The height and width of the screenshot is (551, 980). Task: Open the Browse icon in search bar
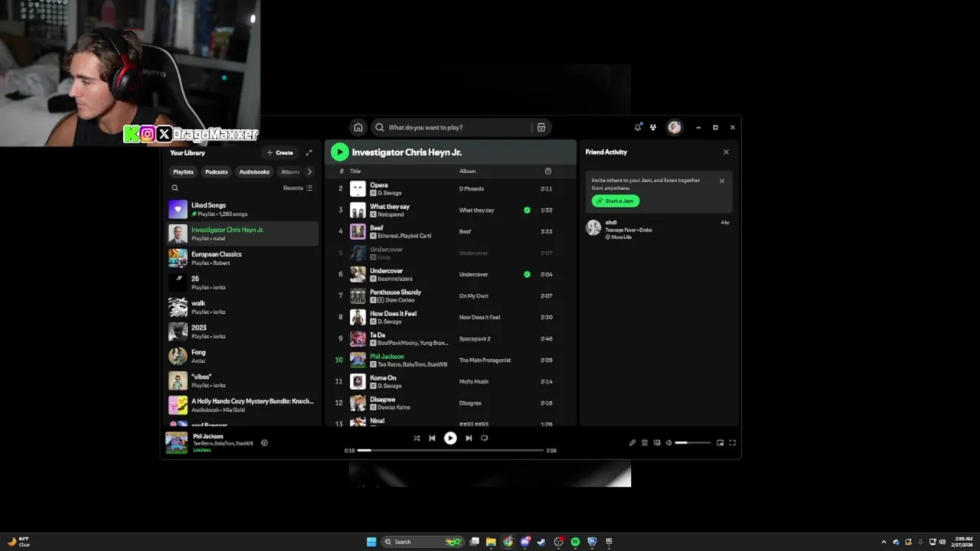pos(541,127)
